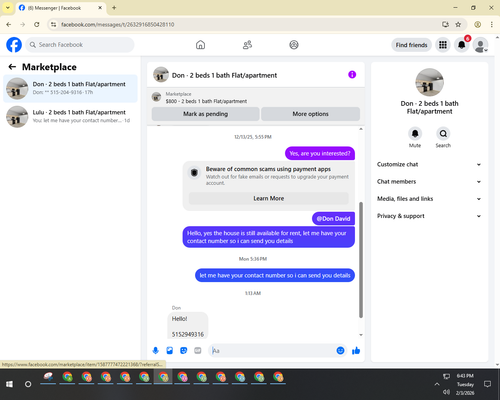500x400 pixels.
Task: Open the emoji picker smiley icon
Action: click(340, 350)
